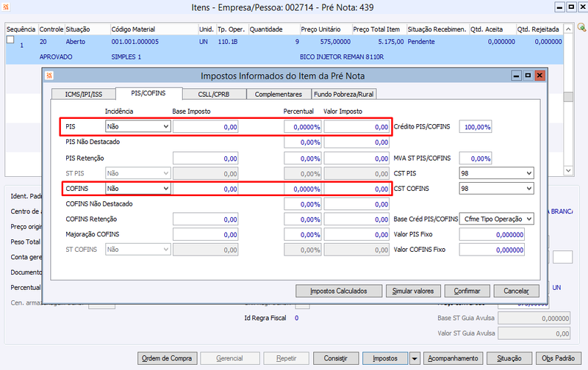The image size is (588, 370).
Task: Click the dialog's application icon in its title bar
Action: click(x=49, y=76)
